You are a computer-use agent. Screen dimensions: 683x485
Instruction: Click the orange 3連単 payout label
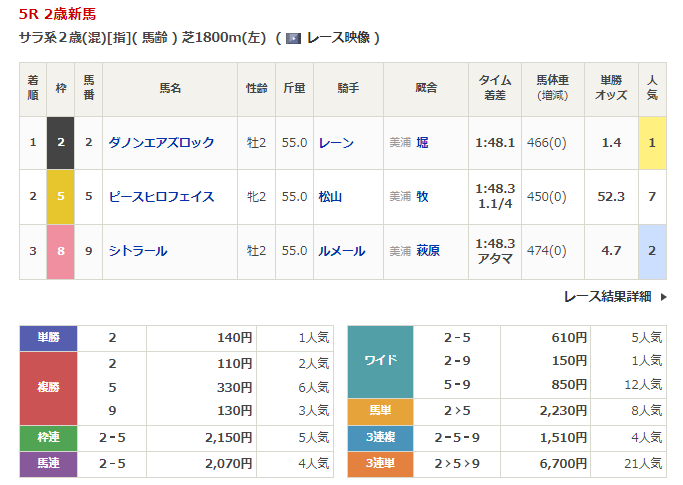click(379, 465)
